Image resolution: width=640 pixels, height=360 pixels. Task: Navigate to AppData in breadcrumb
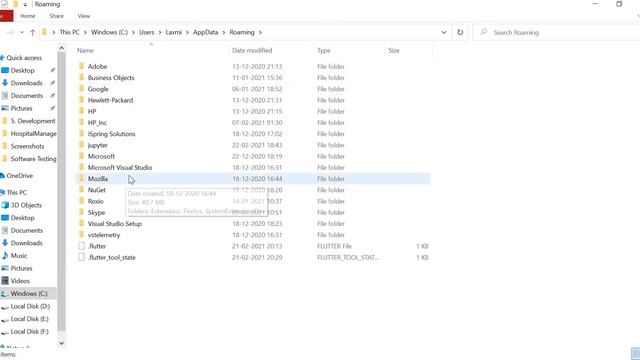click(205, 32)
